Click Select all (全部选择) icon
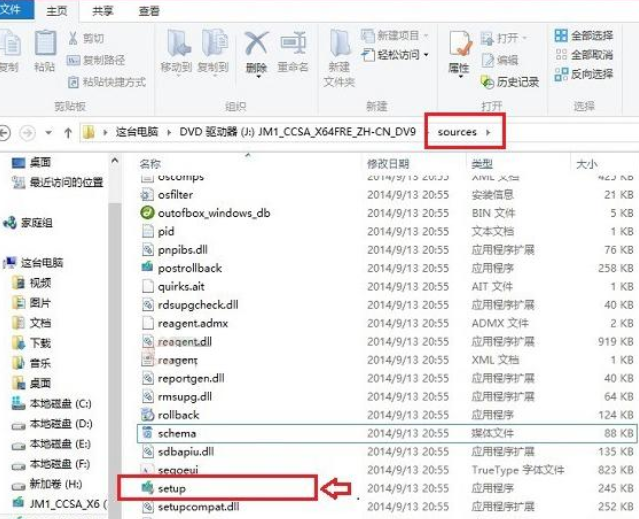 click(561, 35)
